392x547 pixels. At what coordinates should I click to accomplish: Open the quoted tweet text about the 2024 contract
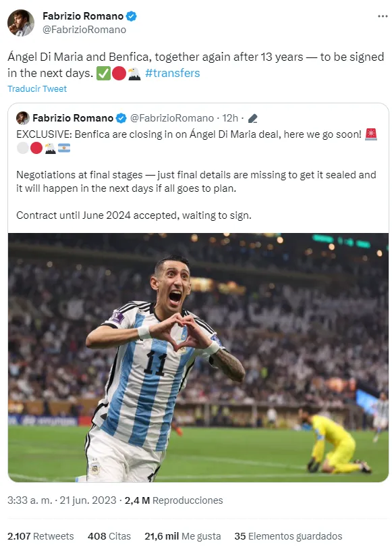(134, 215)
